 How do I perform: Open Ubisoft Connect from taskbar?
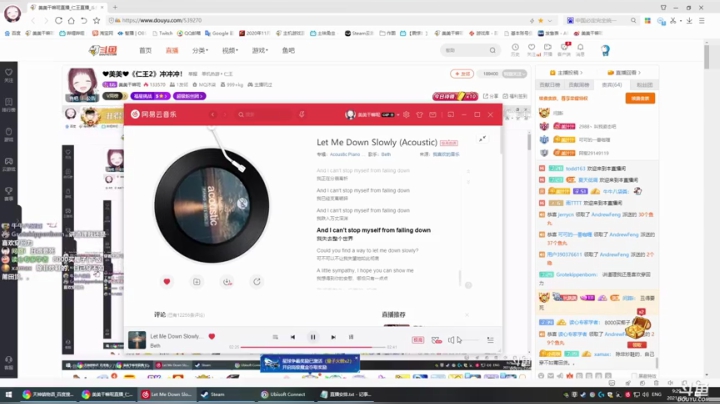click(284, 394)
